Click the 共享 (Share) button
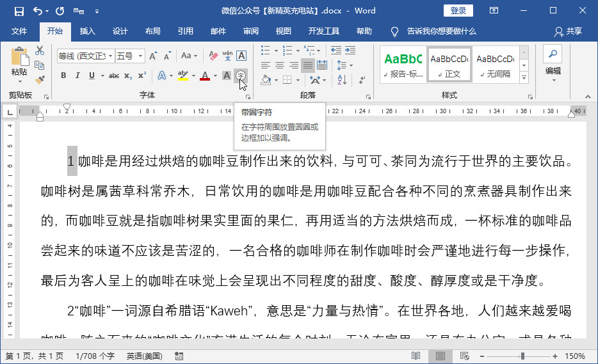Screen dimensions: 598x364 point(569,31)
